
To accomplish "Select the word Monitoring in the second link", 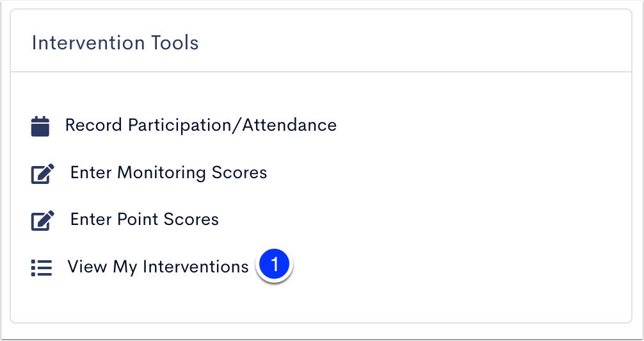I will tap(161, 173).
